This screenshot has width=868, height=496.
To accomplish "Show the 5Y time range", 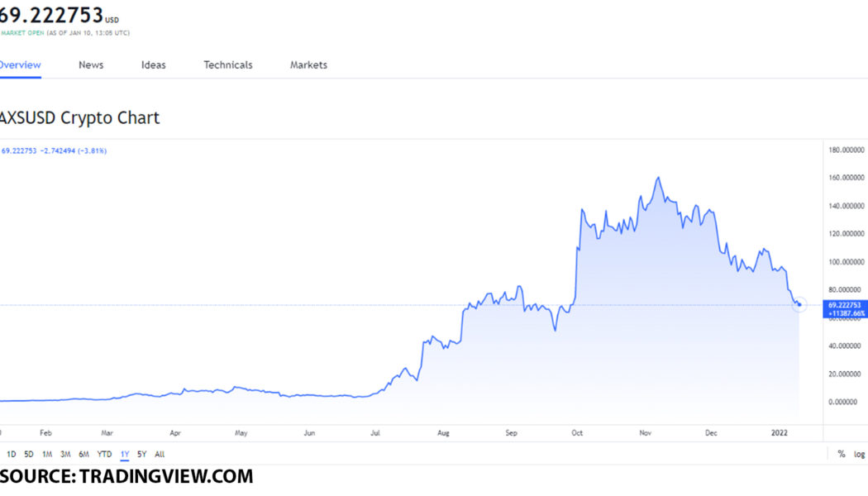I will coord(142,454).
